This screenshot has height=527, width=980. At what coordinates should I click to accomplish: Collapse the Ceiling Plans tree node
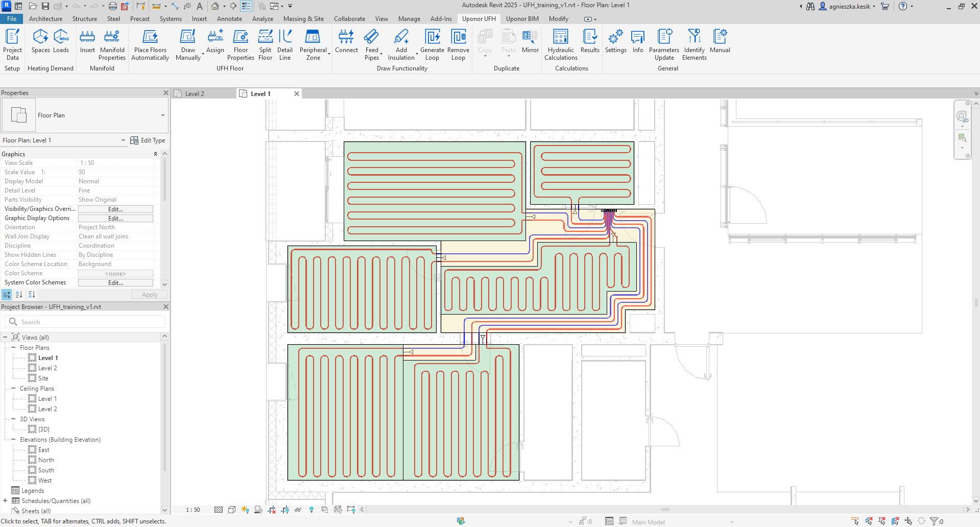13,389
